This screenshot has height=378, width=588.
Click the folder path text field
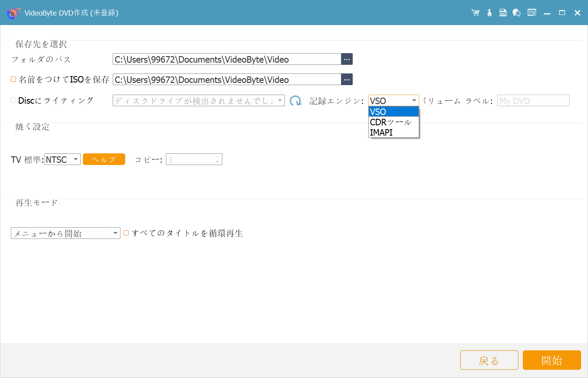coord(227,59)
